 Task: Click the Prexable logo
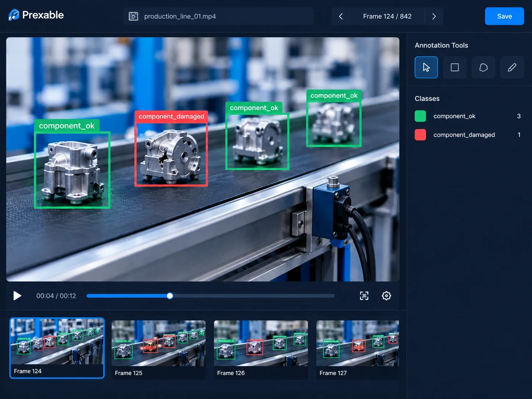point(36,15)
